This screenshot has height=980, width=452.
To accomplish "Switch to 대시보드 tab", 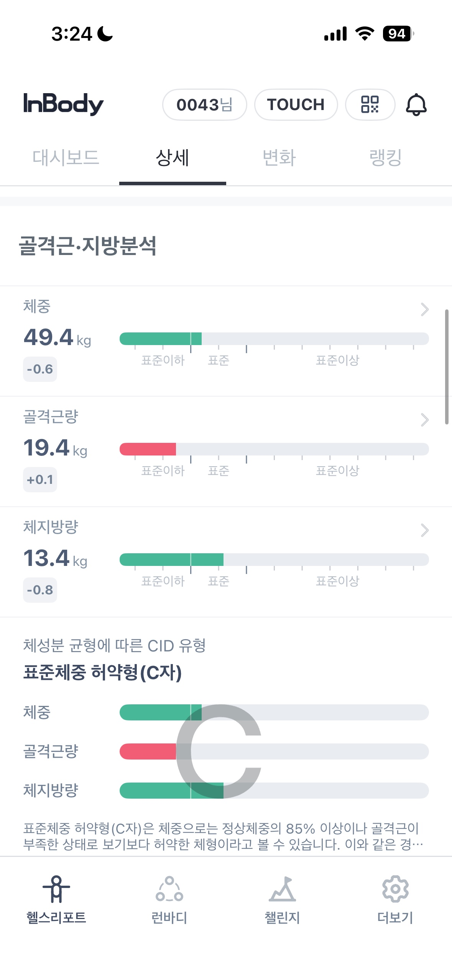I will point(66,158).
